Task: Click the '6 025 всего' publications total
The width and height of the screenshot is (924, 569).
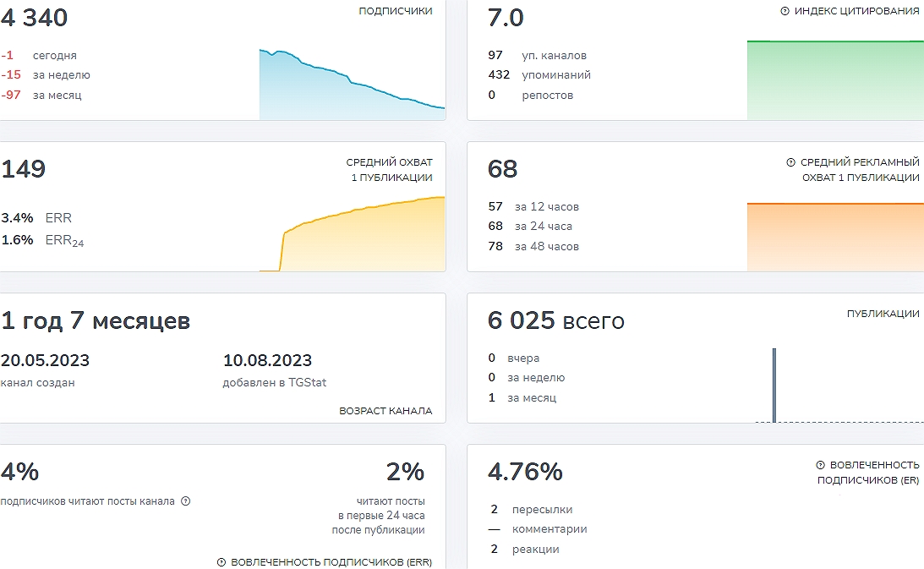Action: pyautogui.click(x=555, y=320)
